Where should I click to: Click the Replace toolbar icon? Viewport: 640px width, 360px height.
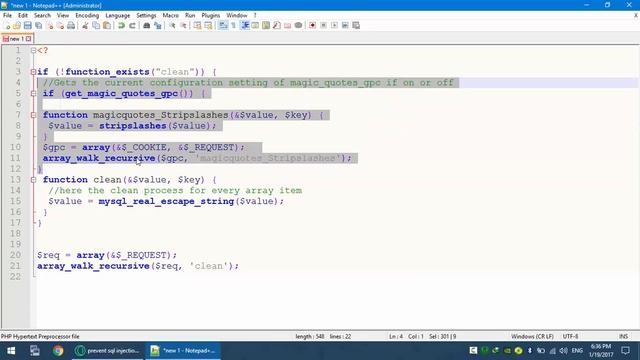[x=158, y=25]
